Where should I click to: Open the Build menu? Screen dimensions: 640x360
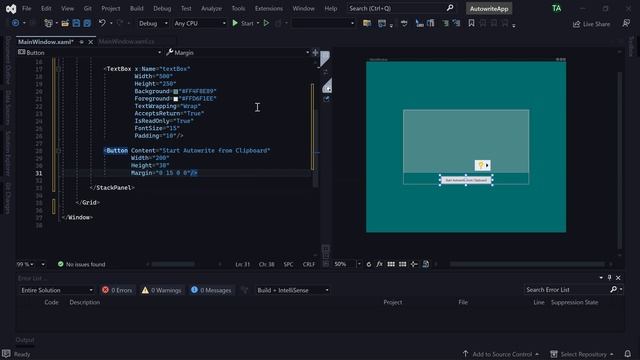coord(136,8)
